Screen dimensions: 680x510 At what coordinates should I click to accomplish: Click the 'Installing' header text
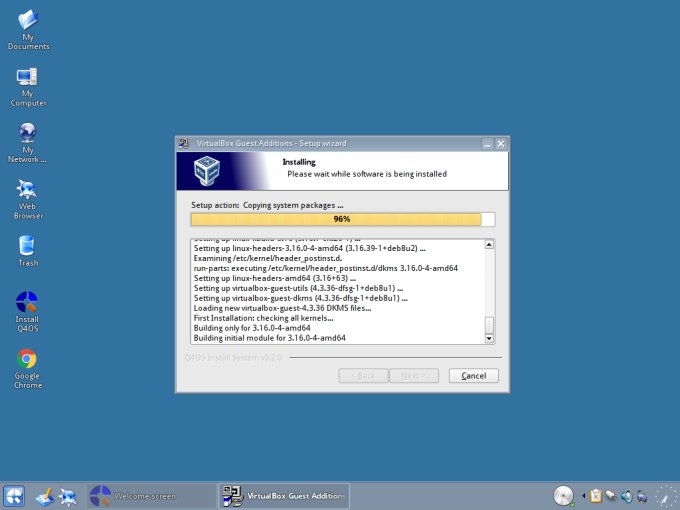(299, 162)
